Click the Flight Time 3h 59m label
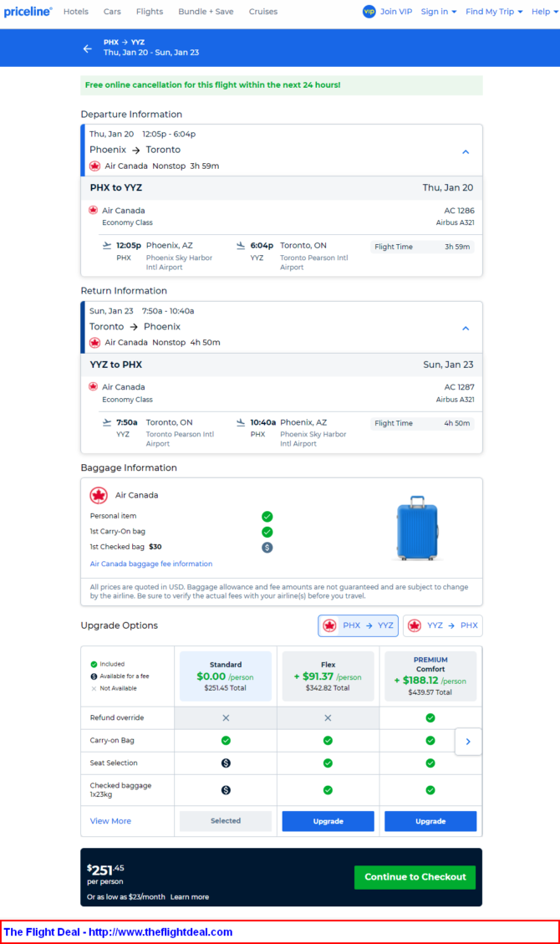Screen dimensions: 560x944 pyautogui.click(x=422, y=247)
